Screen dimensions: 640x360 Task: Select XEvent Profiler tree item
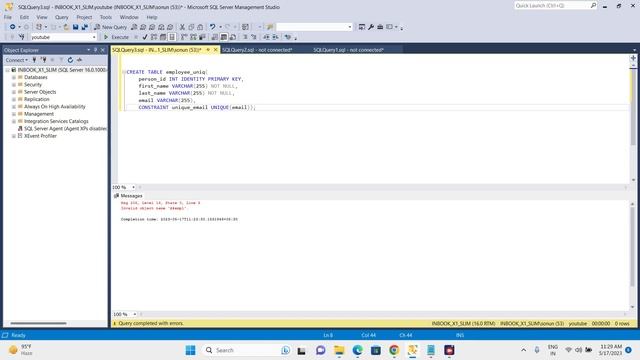click(x=40, y=136)
